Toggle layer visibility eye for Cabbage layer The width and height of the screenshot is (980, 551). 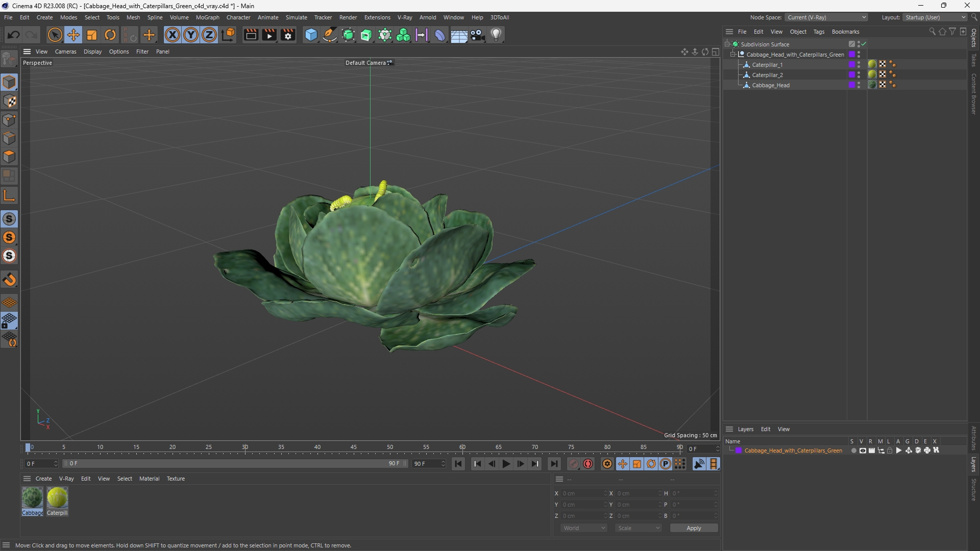tap(863, 450)
